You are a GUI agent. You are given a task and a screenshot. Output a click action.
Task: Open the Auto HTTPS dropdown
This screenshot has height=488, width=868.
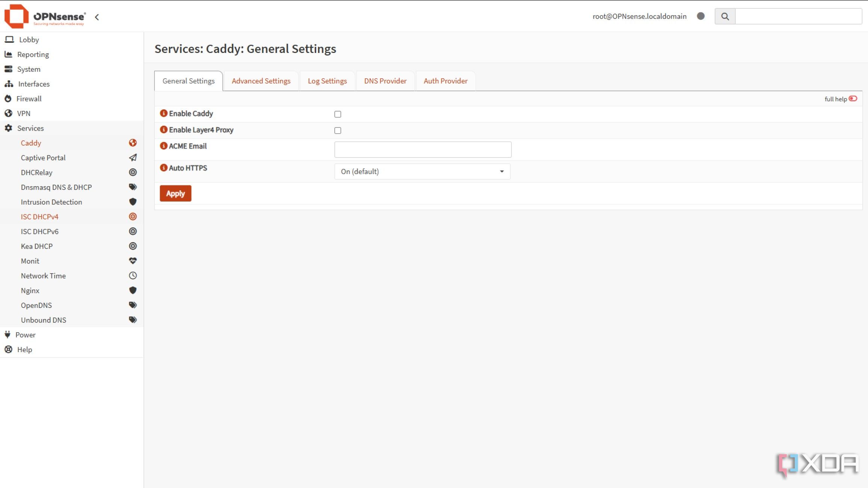(x=422, y=172)
